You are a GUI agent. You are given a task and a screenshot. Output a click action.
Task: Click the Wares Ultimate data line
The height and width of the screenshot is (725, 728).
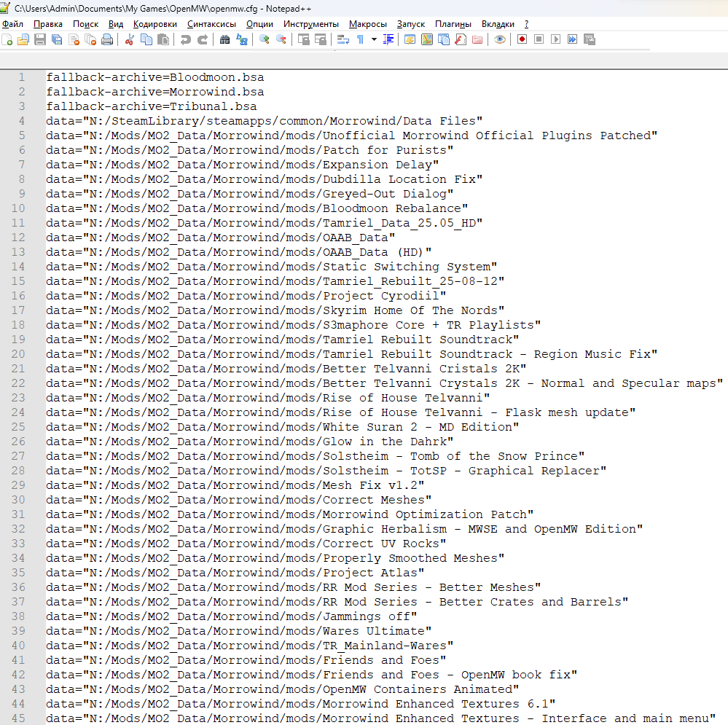point(238,631)
